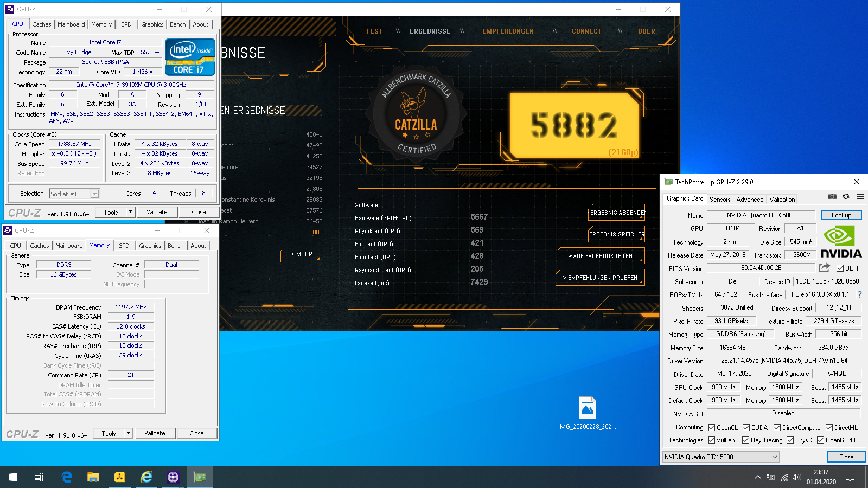Open the Windows Start menu
This screenshot has height=488, width=868.
13,477
